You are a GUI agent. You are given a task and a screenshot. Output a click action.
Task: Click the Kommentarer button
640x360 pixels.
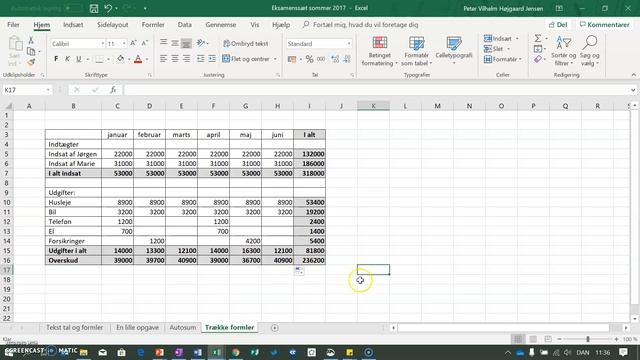coord(604,24)
